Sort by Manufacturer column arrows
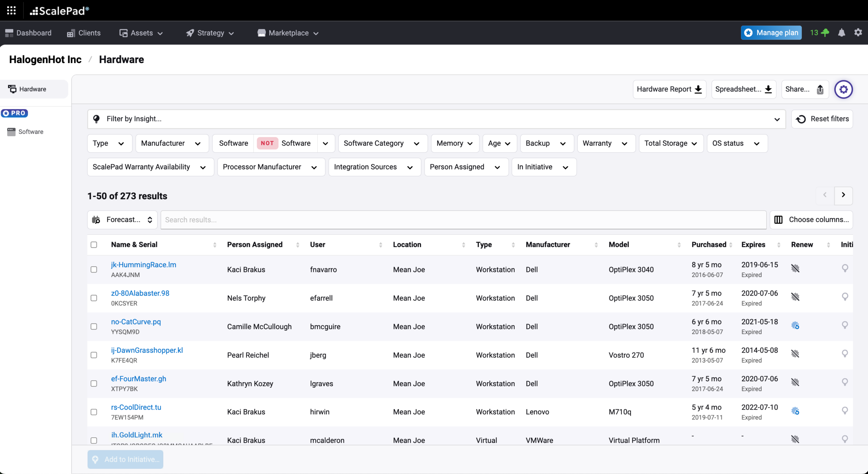Image resolution: width=868 pixels, height=474 pixels. click(596, 245)
